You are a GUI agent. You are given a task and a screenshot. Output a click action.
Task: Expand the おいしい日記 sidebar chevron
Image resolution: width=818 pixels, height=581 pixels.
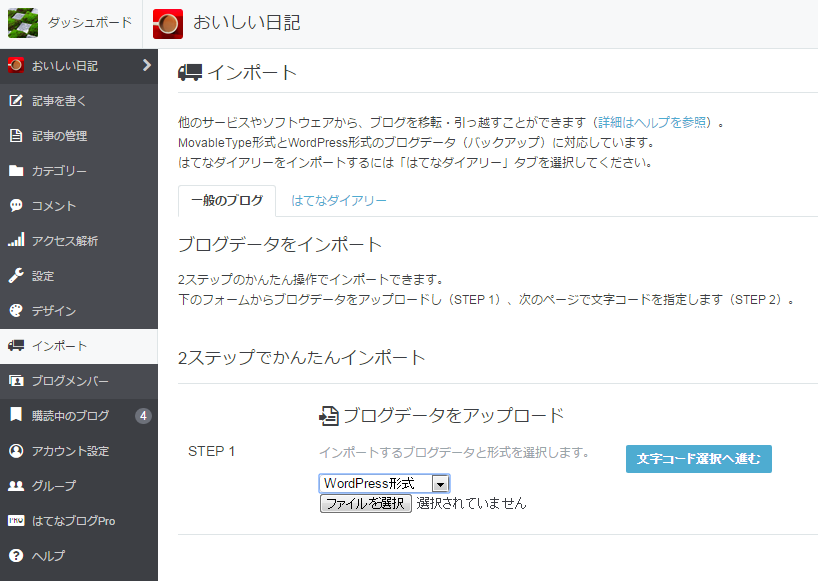click(x=147, y=65)
